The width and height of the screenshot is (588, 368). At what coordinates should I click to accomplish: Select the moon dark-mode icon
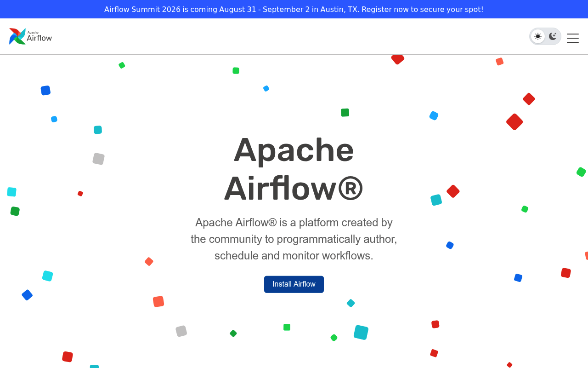pos(553,36)
